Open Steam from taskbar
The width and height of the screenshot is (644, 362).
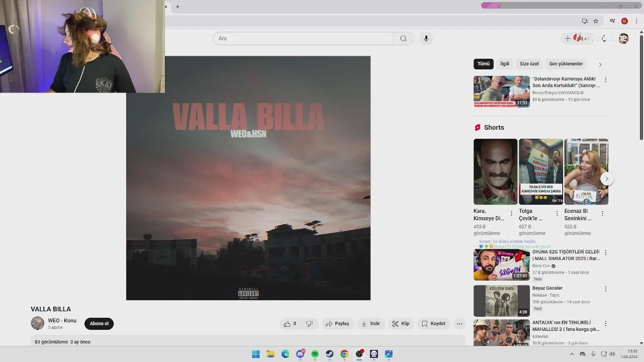pyautogui.click(x=330, y=354)
